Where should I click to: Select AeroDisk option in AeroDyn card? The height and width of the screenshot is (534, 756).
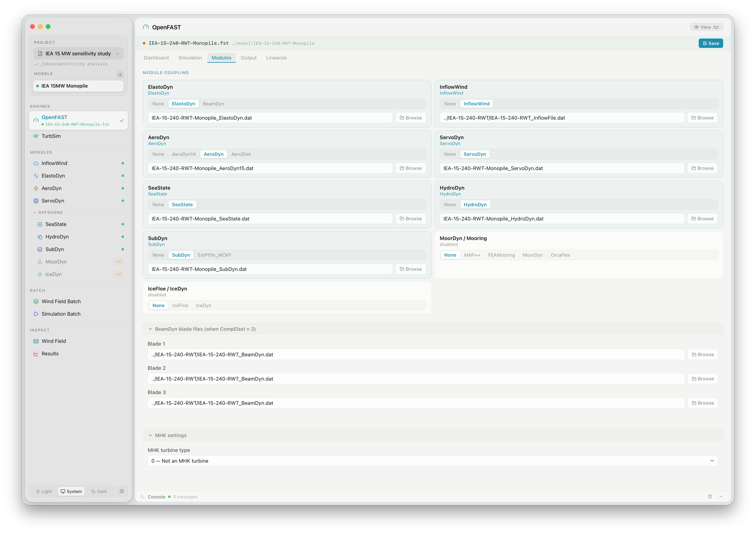point(241,154)
